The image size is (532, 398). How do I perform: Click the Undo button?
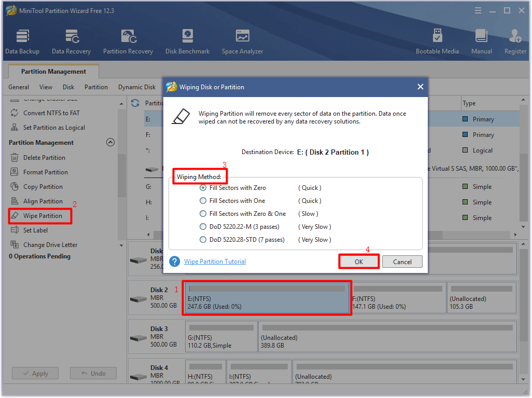click(x=93, y=373)
